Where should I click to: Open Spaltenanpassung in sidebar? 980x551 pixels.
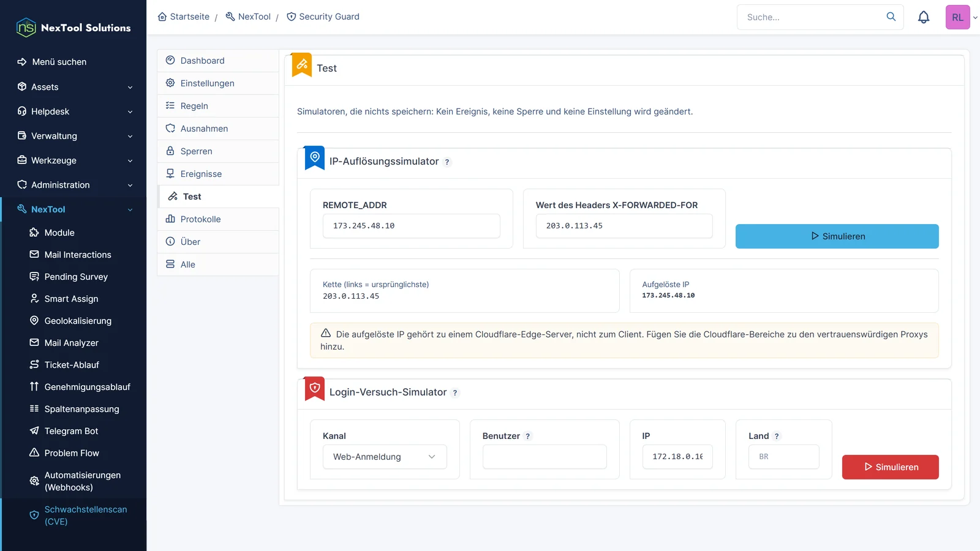[81, 409]
